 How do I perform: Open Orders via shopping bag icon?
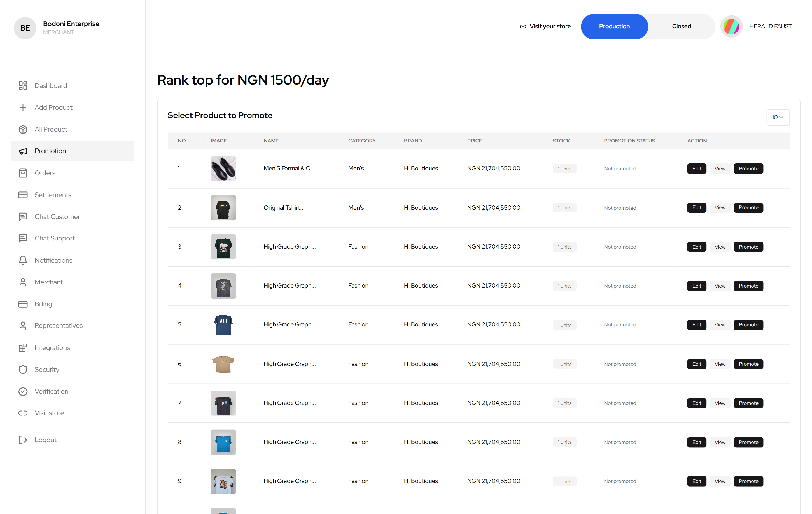(23, 173)
